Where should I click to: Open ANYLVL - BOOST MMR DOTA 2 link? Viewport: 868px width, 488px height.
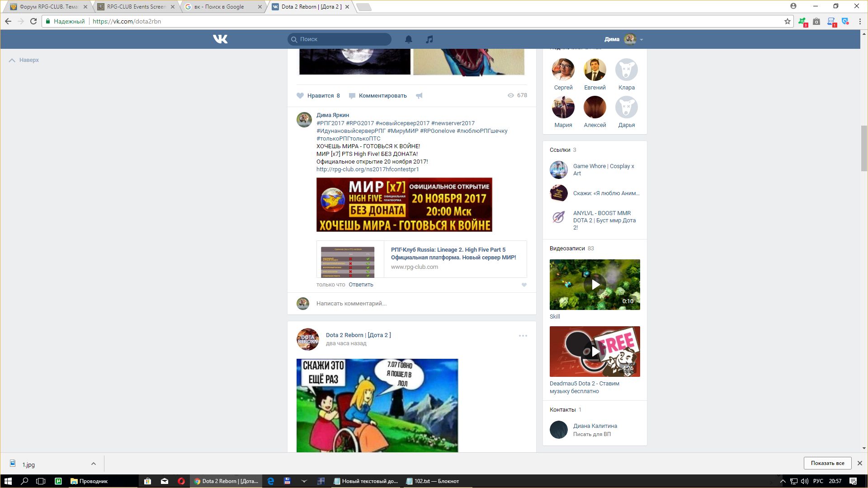pos(604,221)
